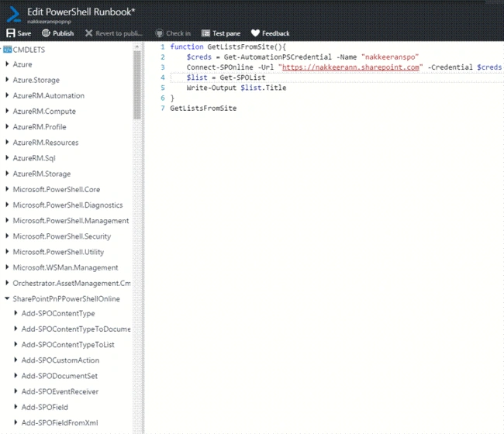Click the CMDLETS code icon
Screen dimensions: 504x434
pyautogui.click(x=8, y=50)
